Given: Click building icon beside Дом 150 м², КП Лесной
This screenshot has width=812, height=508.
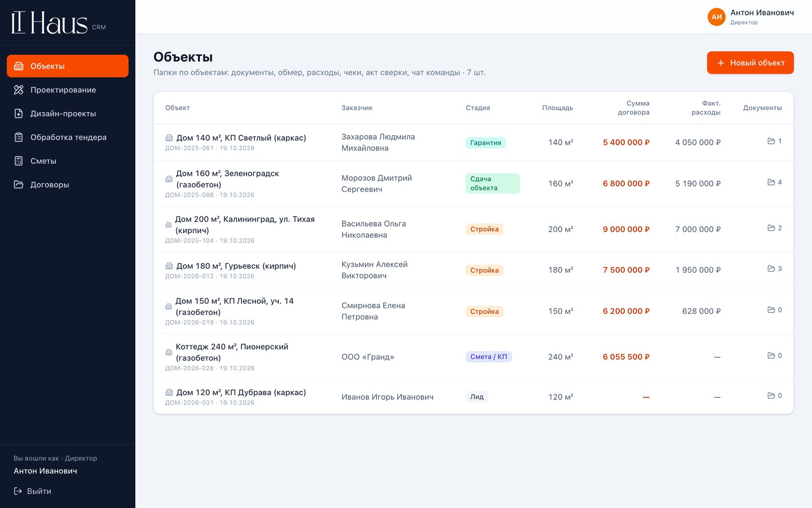Looking at the screenshot, I should 168,306.
